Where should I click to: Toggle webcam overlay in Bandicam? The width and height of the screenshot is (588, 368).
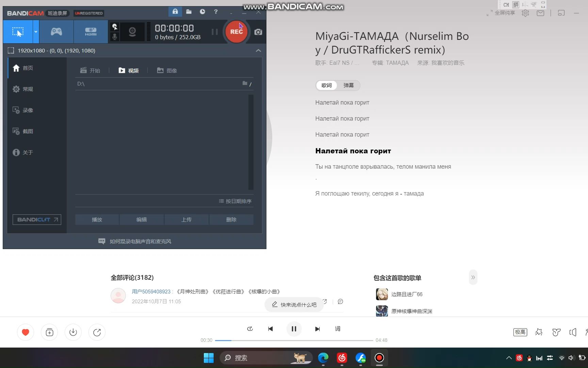(132, 32)
